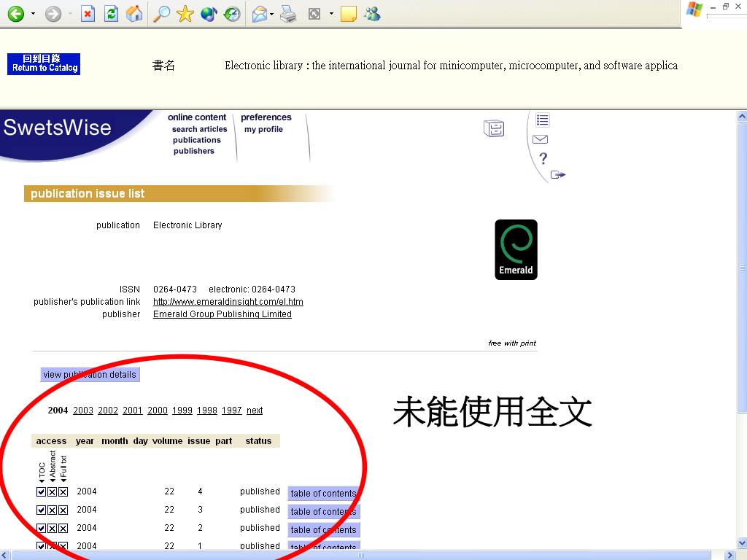Click view publication details button

tap(90, 374)
